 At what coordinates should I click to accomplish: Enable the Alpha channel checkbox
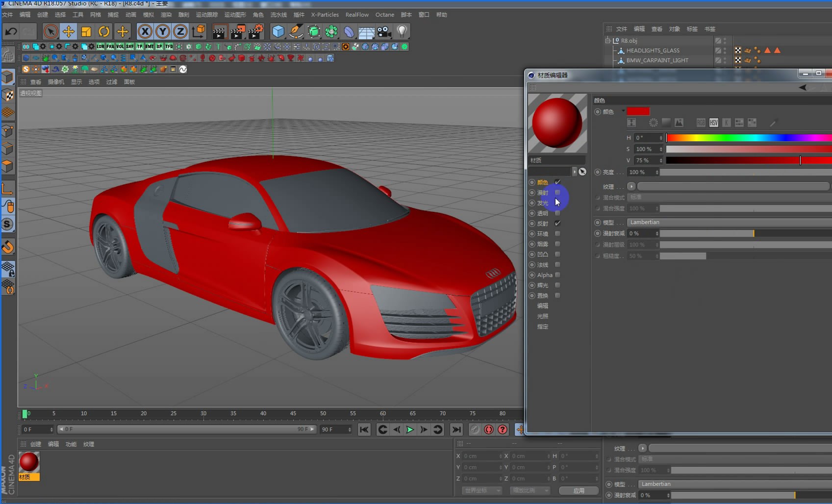tap(557, 275)
